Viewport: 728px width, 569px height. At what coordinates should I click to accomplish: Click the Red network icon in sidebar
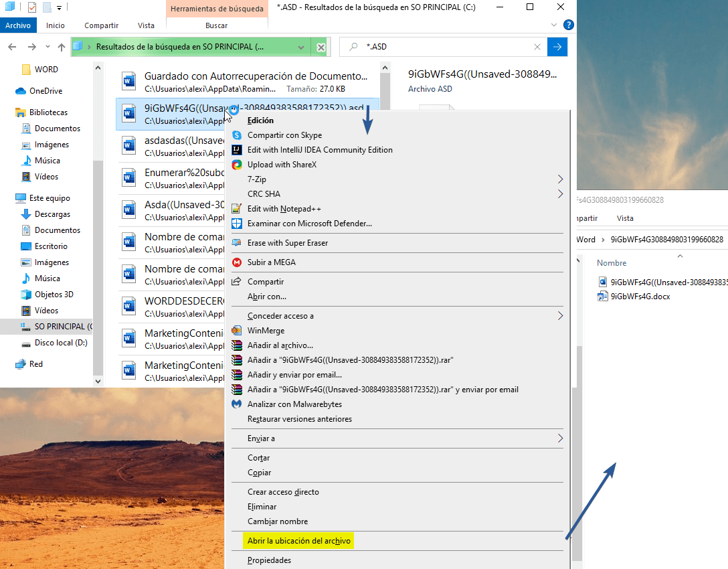21,364
